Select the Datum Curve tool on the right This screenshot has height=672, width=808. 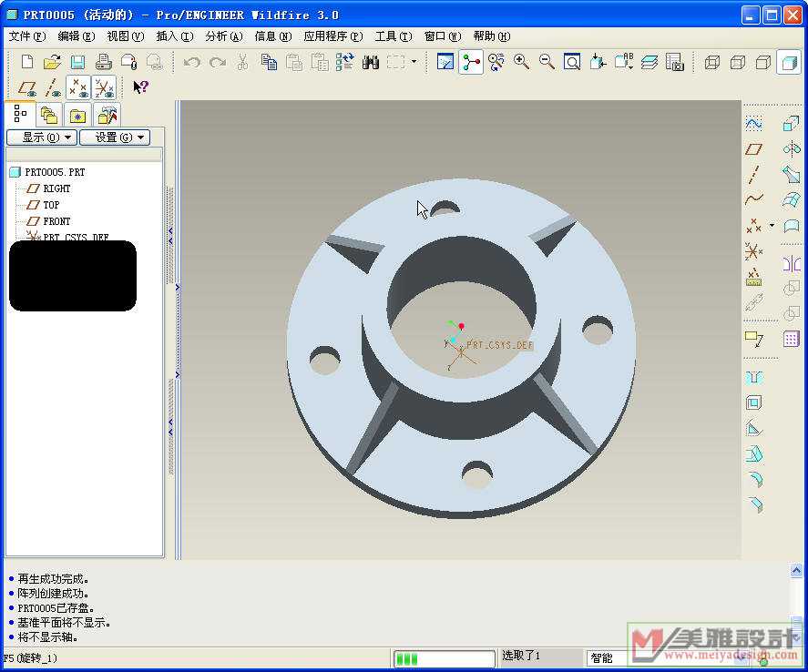[x=754, y=199]
